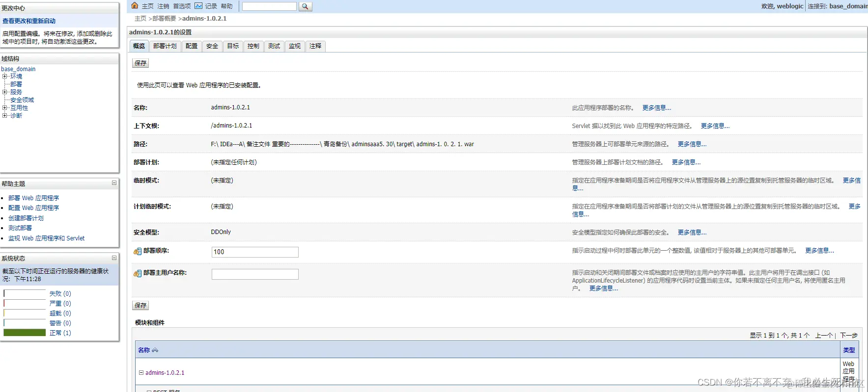Click the icon beside 部署主用户名称 label
Viewport: 868px width, 392px height.
(138, 273)
